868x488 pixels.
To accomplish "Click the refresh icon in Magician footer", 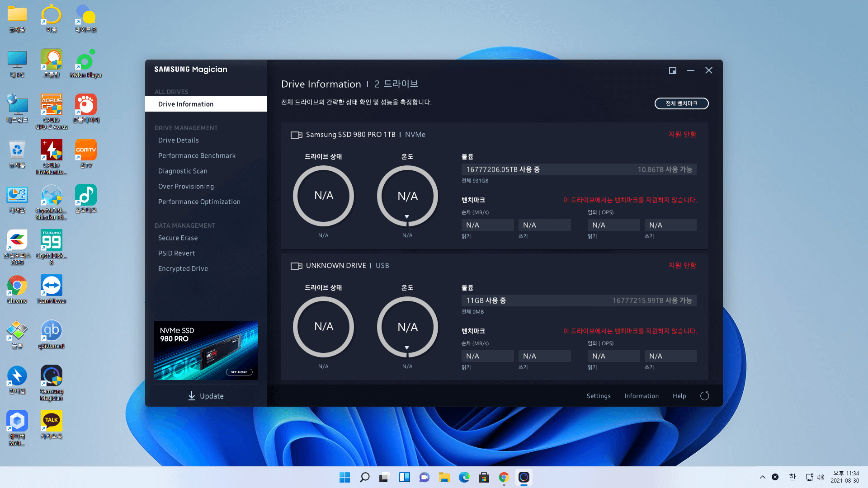I will 704,396.
